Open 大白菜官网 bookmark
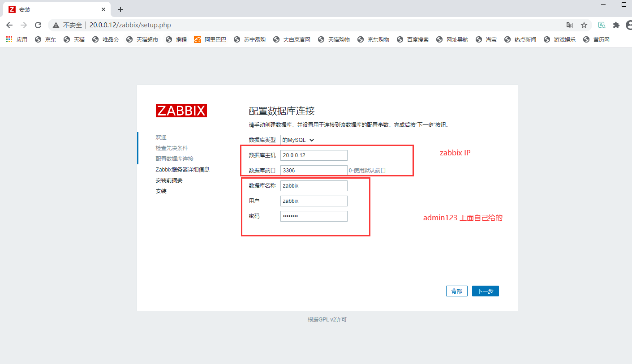 point(292,39)
